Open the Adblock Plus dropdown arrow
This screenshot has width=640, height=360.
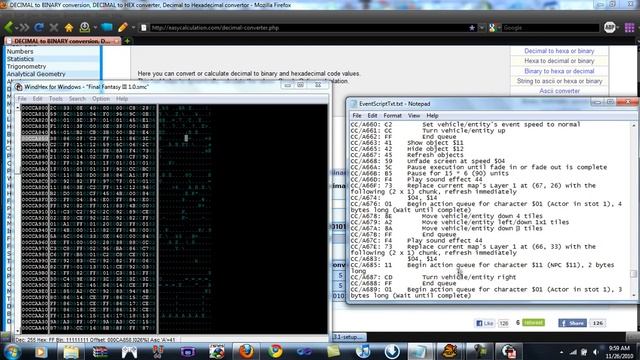tap(618, 28)
